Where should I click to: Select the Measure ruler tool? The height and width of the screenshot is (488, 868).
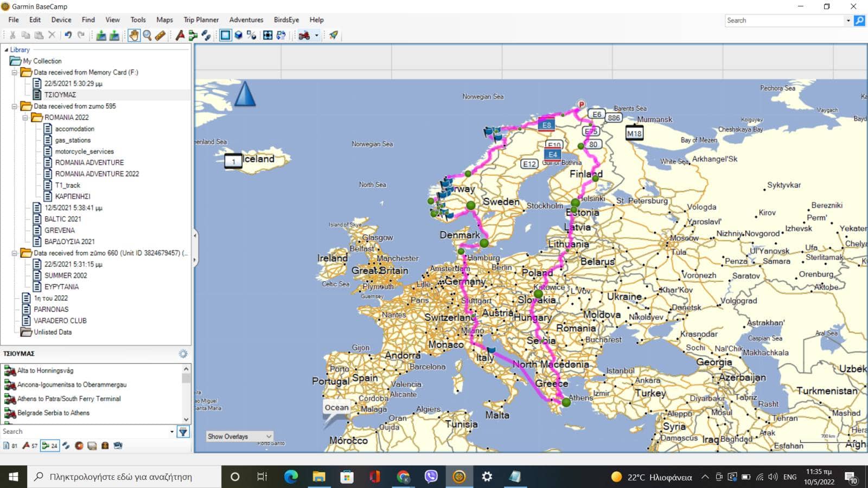pyautogui.click(x=160, y=35)
